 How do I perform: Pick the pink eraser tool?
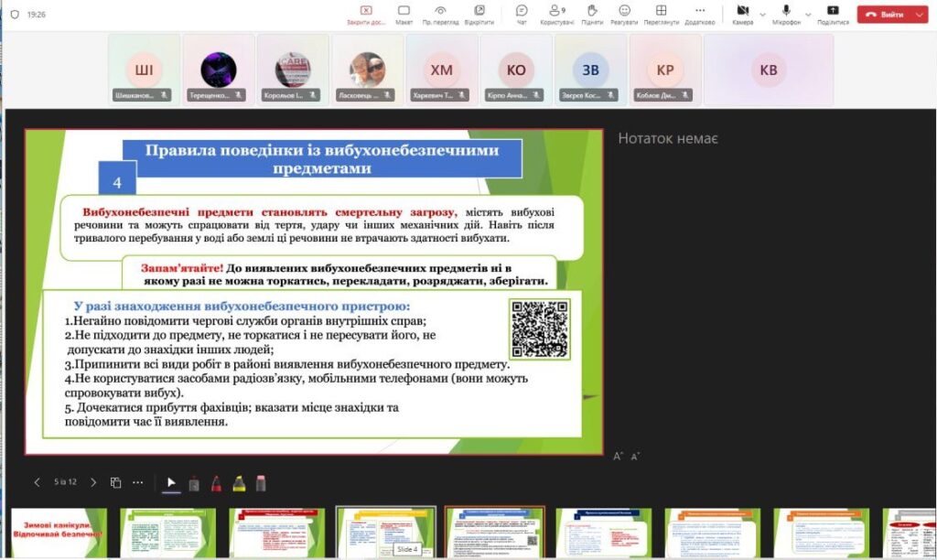261,483
